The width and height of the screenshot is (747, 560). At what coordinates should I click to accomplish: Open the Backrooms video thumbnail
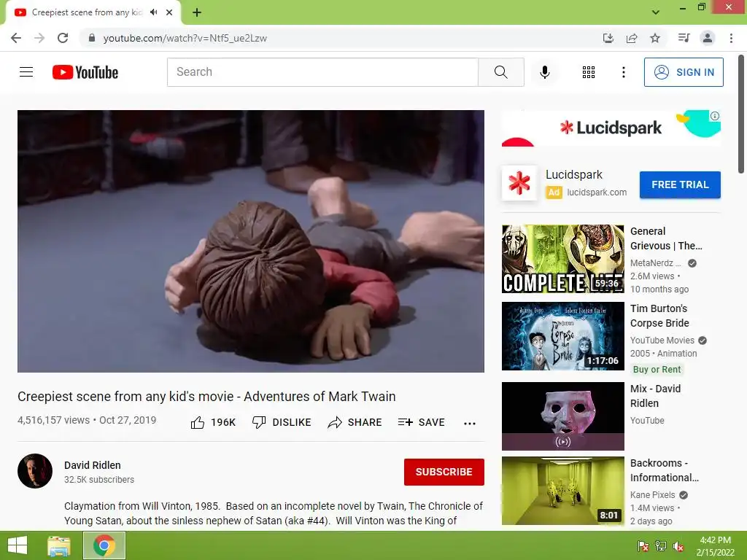(562, 491)
